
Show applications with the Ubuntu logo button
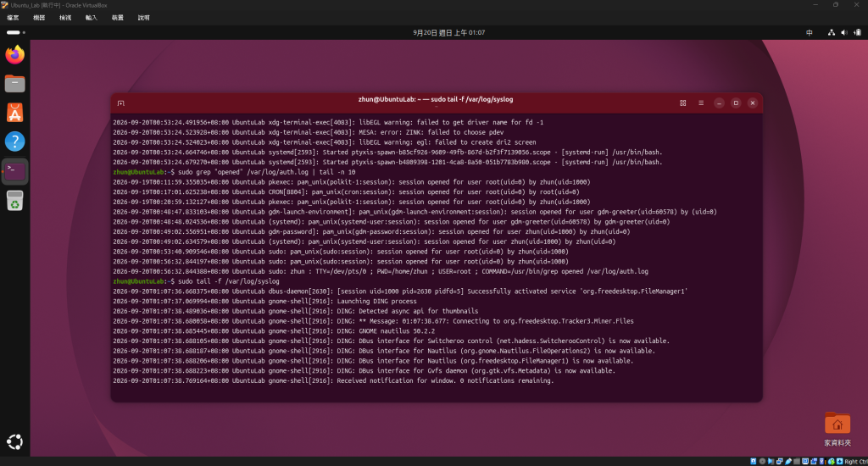pyautogui.click(x=15, y=441)
